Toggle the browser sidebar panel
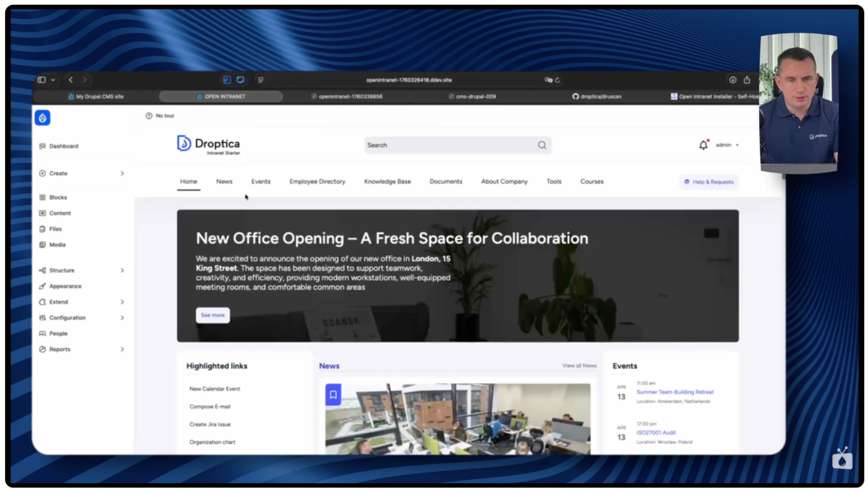868x493 pixels. [41, 80]
